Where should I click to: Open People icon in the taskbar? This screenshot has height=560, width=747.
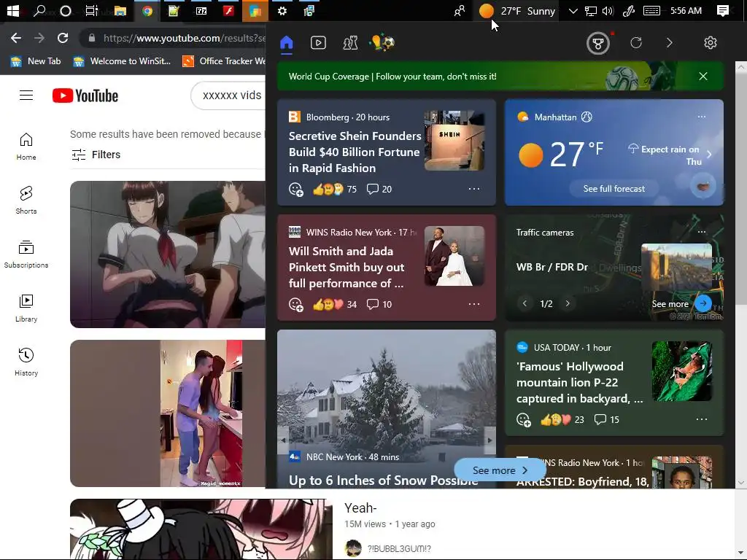(x=460, y=10)
